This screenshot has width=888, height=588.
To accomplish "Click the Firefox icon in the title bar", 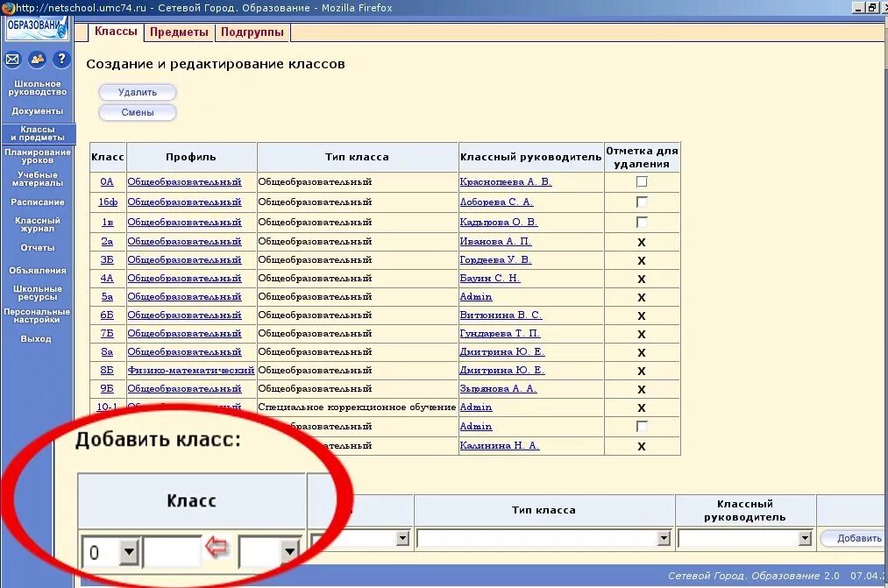I will pyautogui.click(x=7, y=8).
